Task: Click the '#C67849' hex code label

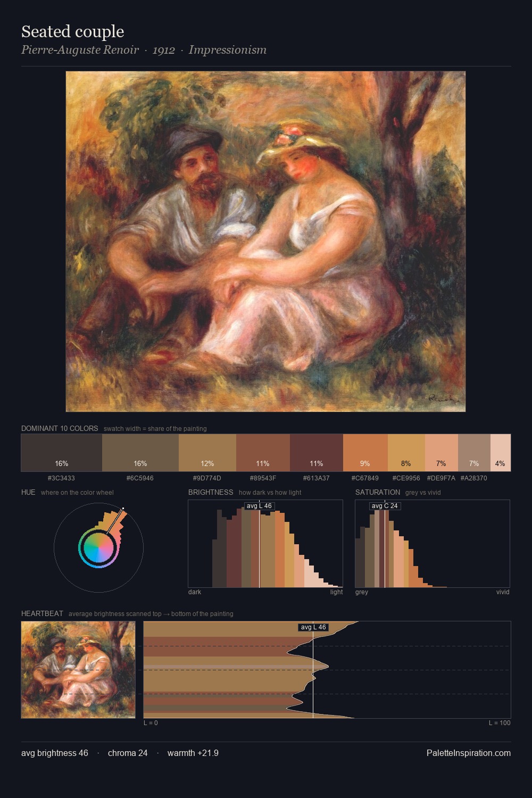Action: [x=365, y=478]
